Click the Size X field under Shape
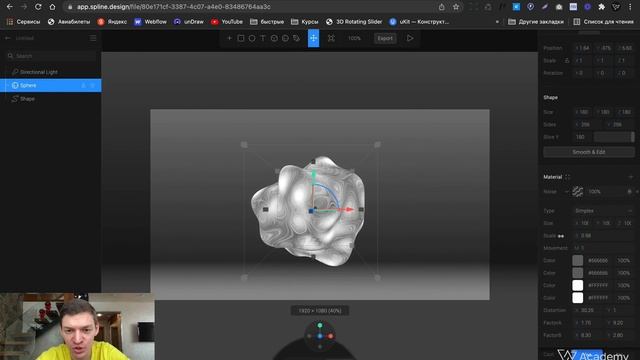 (x=582, y=112)
